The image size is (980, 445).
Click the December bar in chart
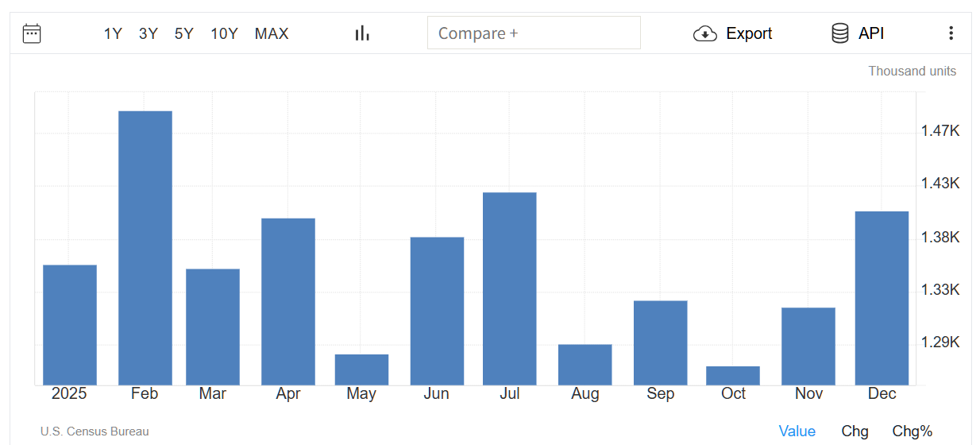tap(882, 298)
